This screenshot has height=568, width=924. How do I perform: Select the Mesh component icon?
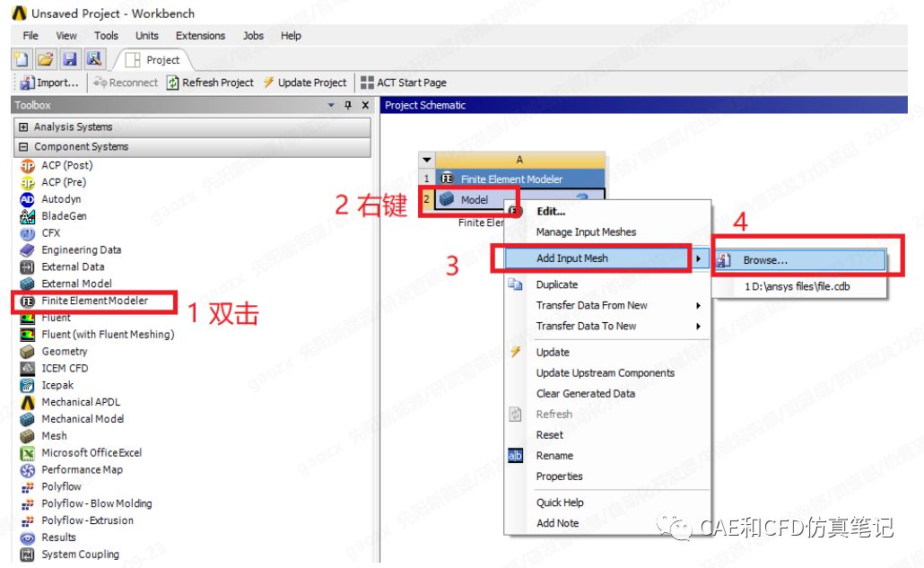(27, 436)
